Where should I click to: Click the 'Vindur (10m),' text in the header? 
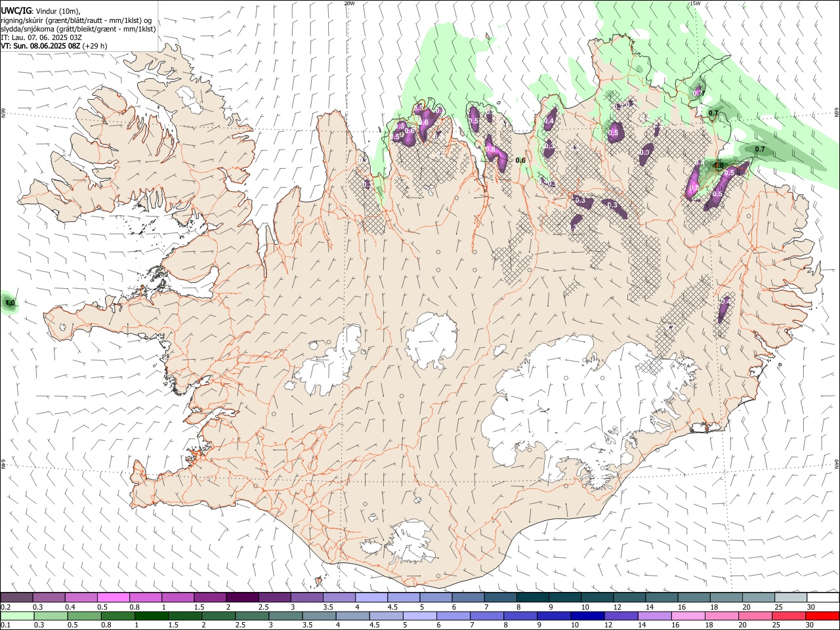[x=58, y=10]
